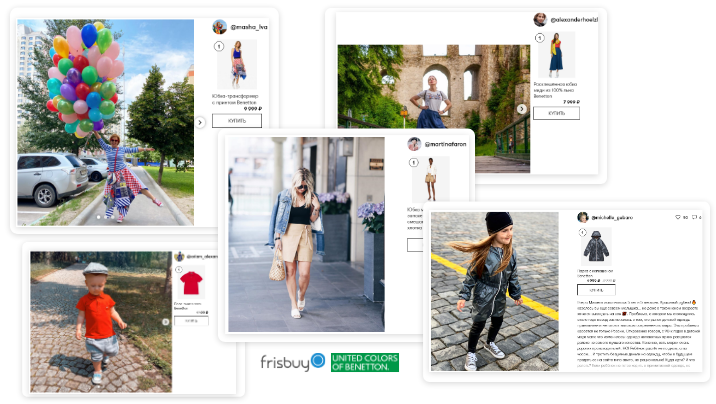Open the @michelle_gabaro username link
Screen dimensions: 716x404
pos(612,218)
